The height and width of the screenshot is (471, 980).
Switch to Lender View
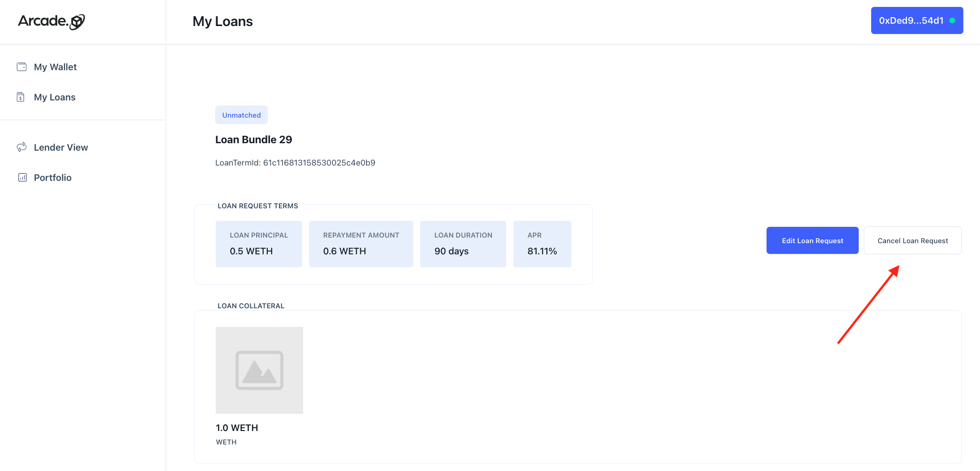click(x=61, y=147)
